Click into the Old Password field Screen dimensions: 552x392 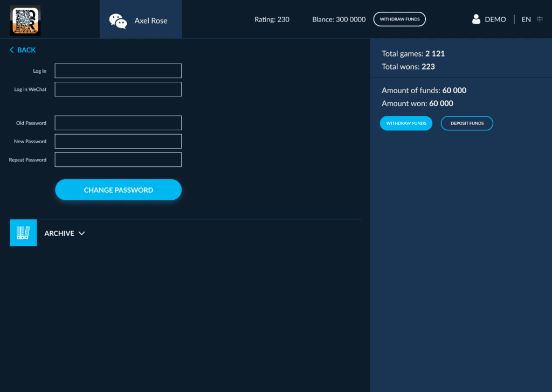coord(118,123)
